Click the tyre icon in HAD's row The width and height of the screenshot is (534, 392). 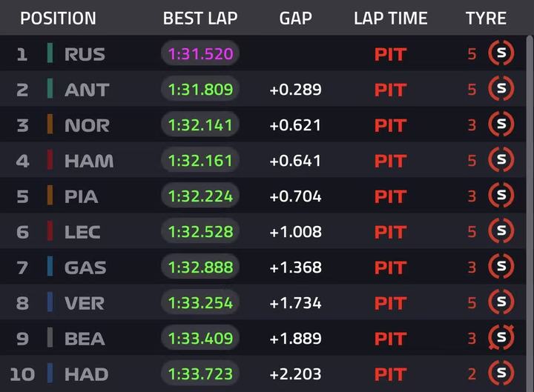click(x=501, y=373)
